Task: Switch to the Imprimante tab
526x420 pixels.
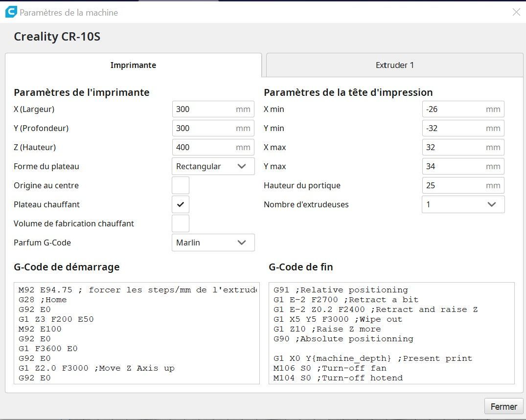Action: (x=133, y=65)
